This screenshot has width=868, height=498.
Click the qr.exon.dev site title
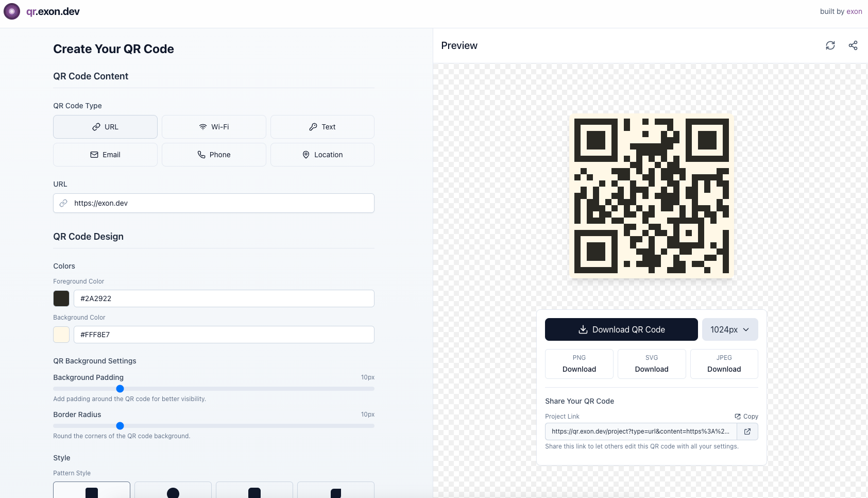[53, 11]
